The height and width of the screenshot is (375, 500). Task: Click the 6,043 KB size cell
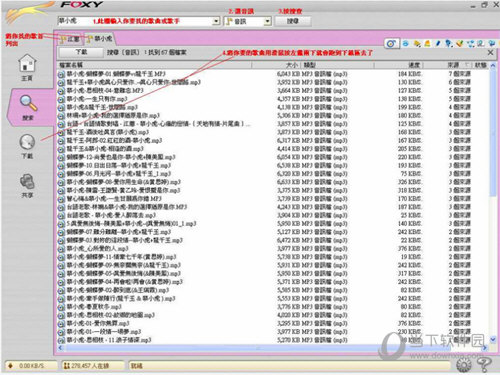(x=288, y=74)
